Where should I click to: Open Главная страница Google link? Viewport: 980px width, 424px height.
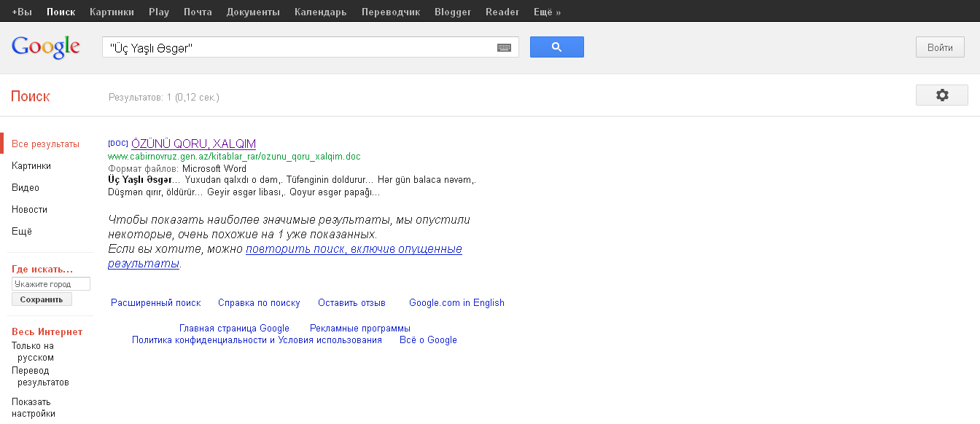pyautogui.click(x=234, y=329)
